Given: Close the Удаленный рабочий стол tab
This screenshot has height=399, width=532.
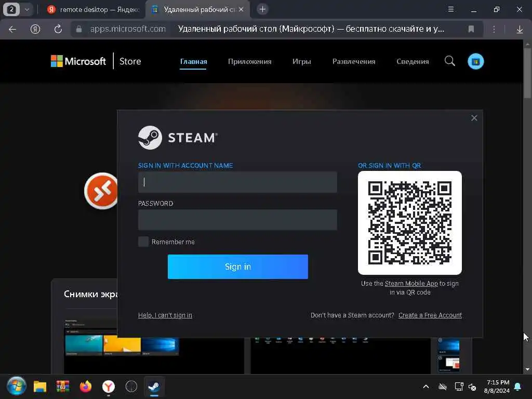Looking at the screenshot, I should pyautogui.click(x=241, y=9).
